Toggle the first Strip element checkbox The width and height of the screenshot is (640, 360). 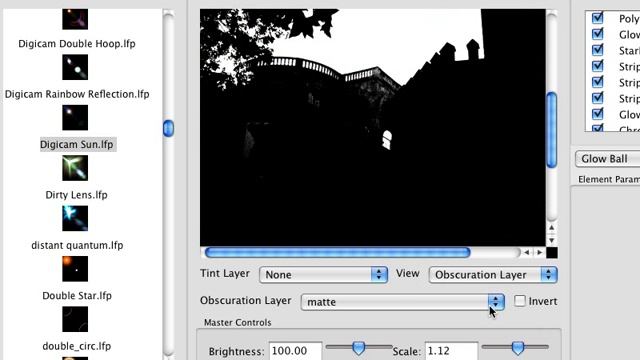pos(598,66)
